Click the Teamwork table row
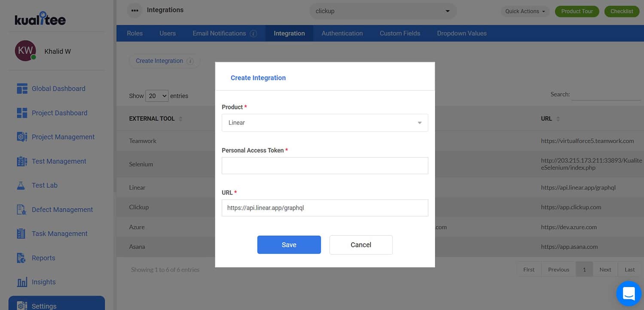Image resolution: width=644 pixels, height=310 pixels. [x=380, y=141]
